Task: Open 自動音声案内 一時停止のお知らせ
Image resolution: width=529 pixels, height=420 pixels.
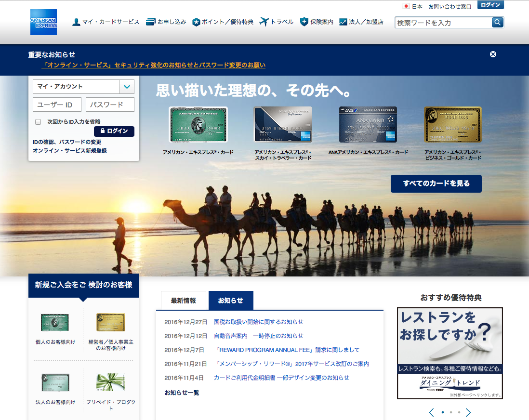Action: (x=258, y=336)
